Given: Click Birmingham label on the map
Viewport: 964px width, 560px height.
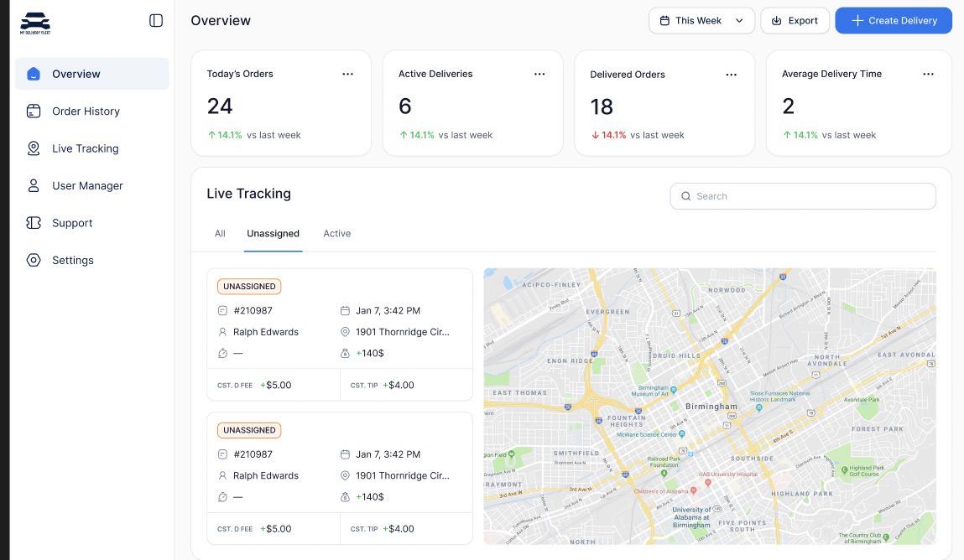Looking at the screenshot, I should click(711, 407).
